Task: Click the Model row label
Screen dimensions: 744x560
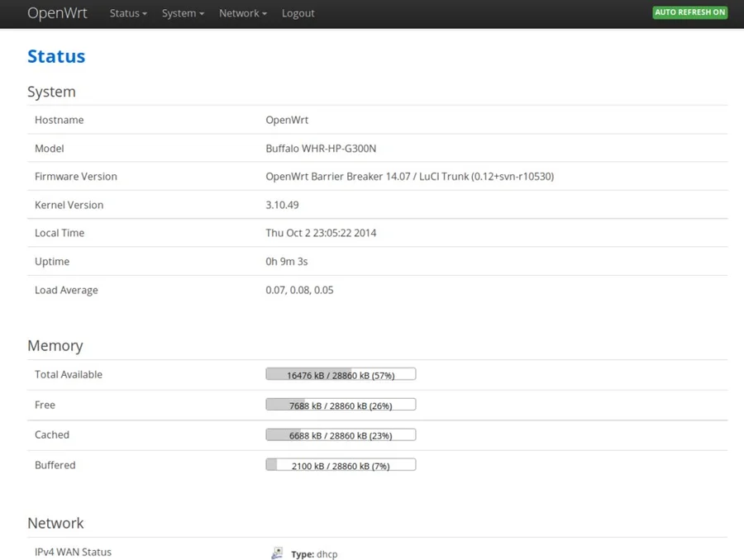Action: click(x=50, y=149)
